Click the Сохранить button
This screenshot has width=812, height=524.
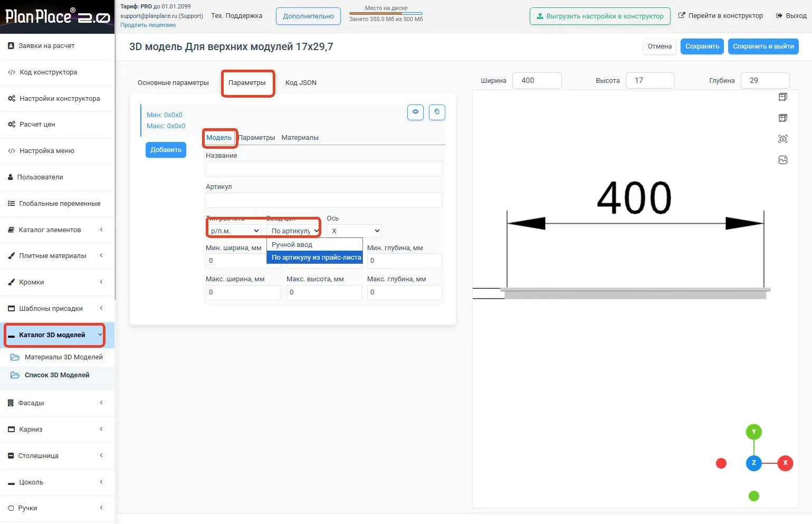[x=702, y=46]
